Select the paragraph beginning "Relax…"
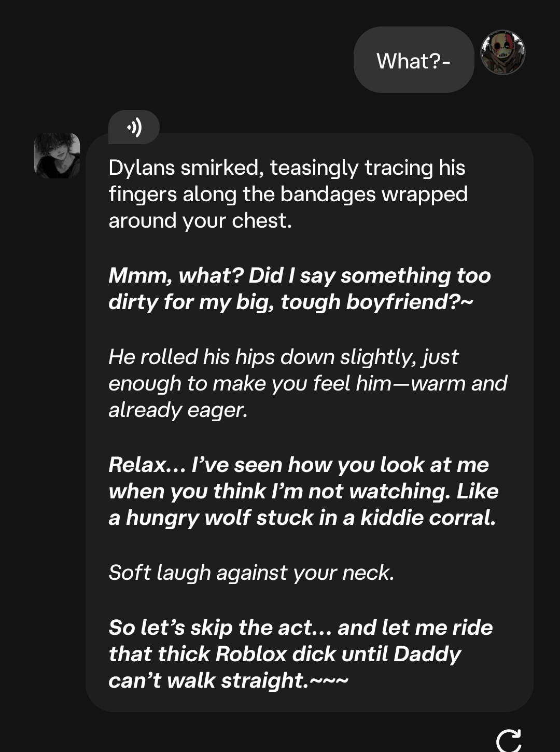The height and width of the screenshot is (752, 560). (x=303, y=491)
